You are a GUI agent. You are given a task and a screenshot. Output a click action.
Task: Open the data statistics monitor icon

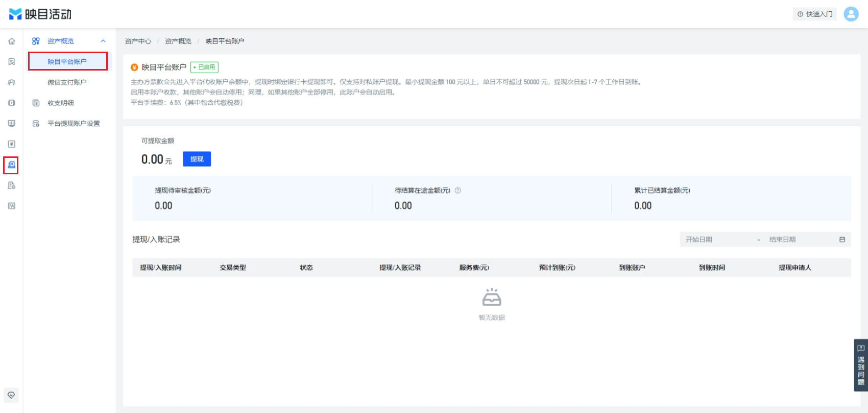click(11, 124)
